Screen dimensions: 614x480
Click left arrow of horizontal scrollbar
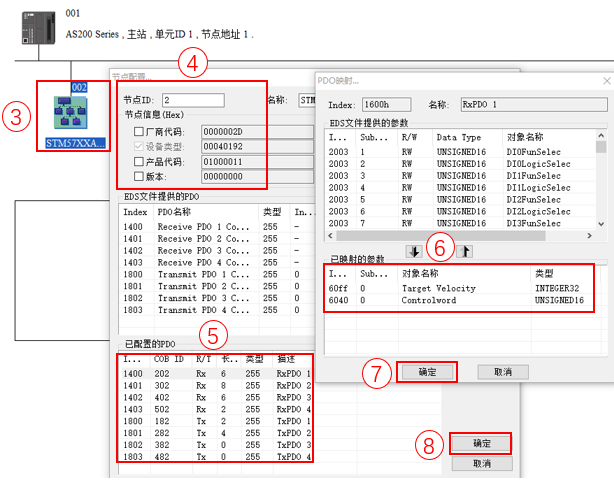[330, 236]
